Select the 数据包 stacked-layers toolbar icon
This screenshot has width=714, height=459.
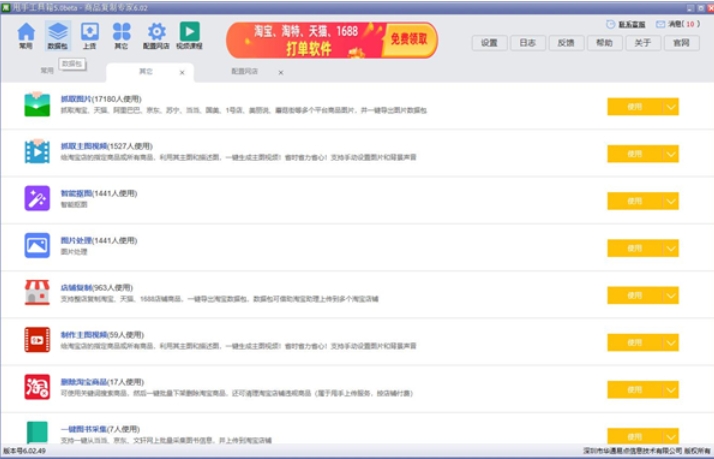click(x=58, y=36)
